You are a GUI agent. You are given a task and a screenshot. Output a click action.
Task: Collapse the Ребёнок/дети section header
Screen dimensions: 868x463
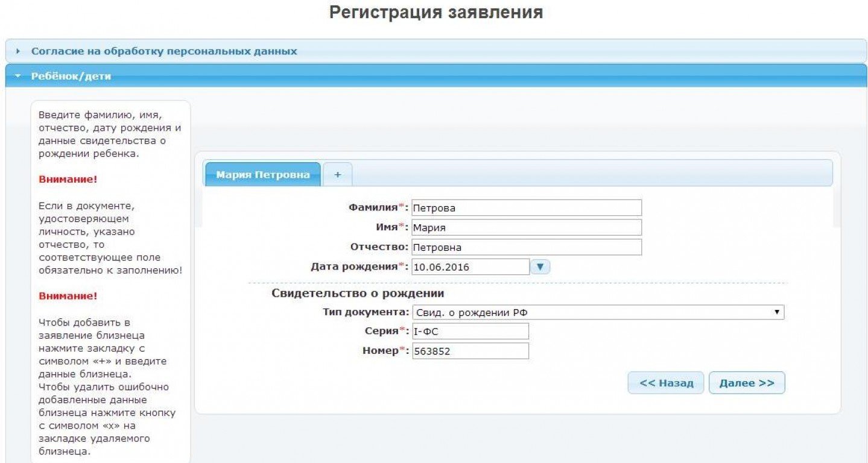[x=71, y=77]
